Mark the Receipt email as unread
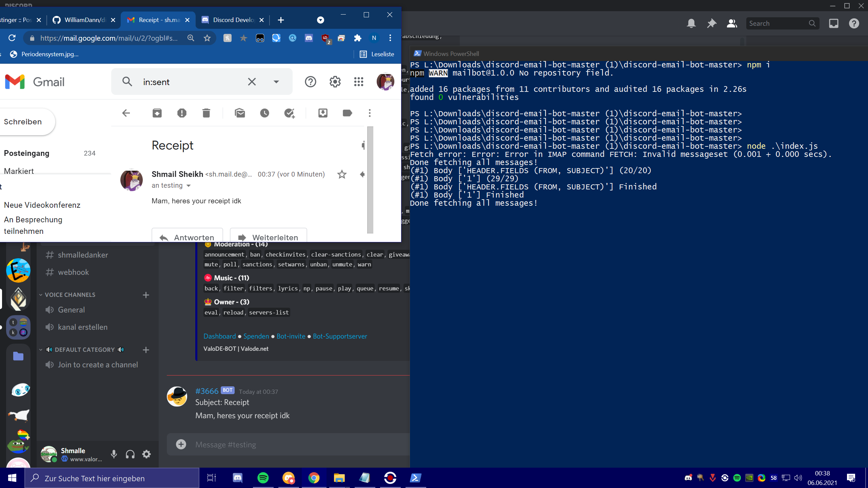Image resolution: width=868 pixels, height=488 pixels. (240, 113)
